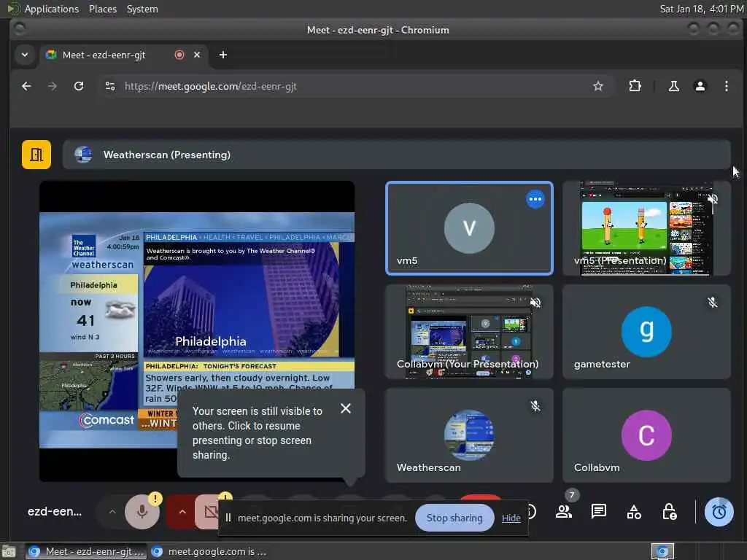Click the Weatherscan presentation video
Viewport: 747px width, 560px height.
point(197,330)
